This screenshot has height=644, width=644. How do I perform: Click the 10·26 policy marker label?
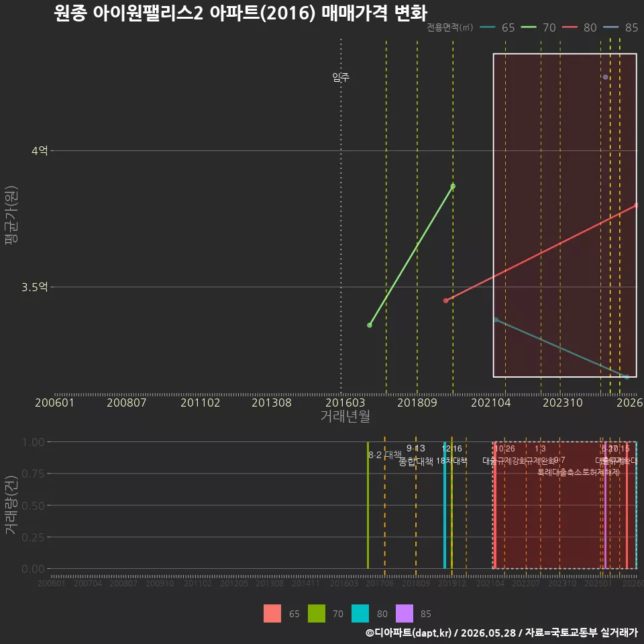[x=504, y=449]
